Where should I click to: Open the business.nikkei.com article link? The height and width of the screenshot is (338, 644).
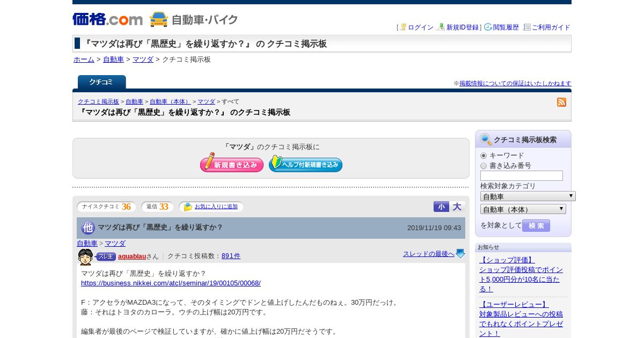click(171, 283)
